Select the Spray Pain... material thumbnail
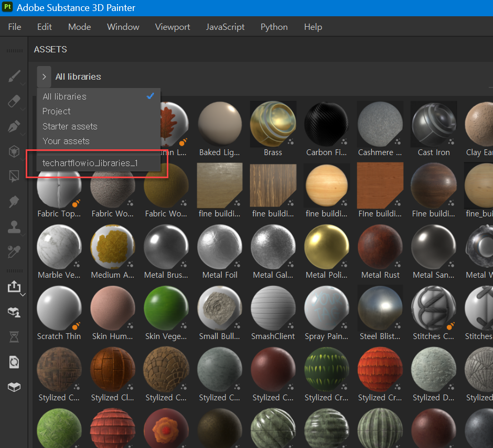This screenshot has width=493, height=448. (326, 308)
